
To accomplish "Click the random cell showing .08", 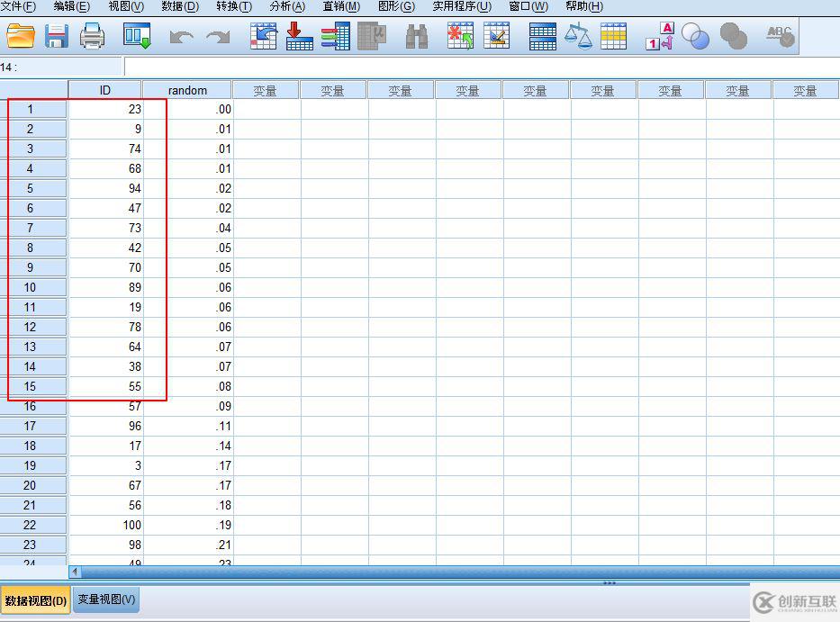I will coord(188,387).
